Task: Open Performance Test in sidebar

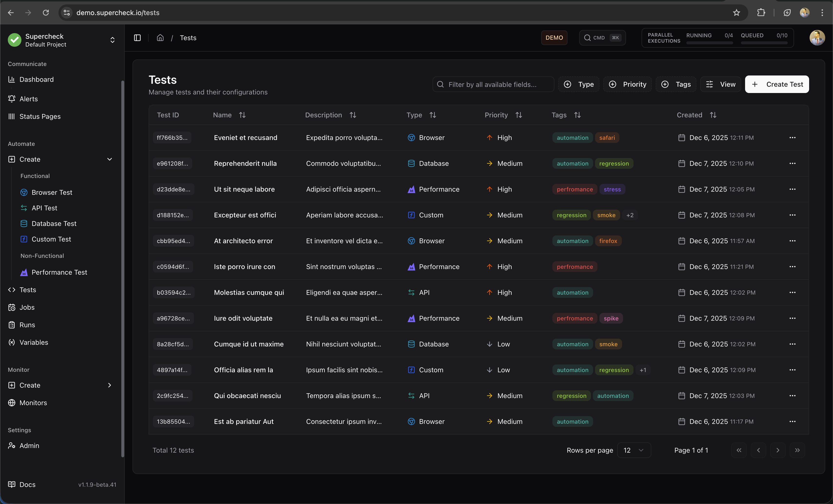Action: pyautogui.click(x=59, y=272)
